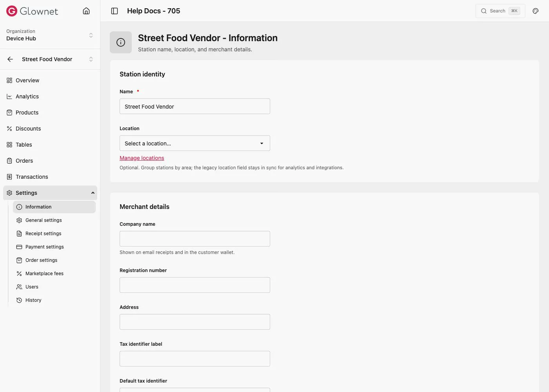Click the Address input field
Screen dimensions: 549x392
195,322
